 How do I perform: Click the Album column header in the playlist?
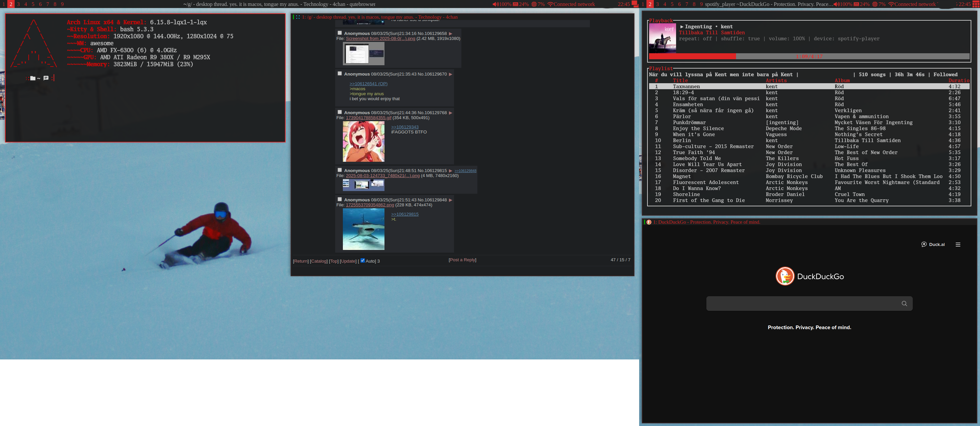tap(842, 81)
